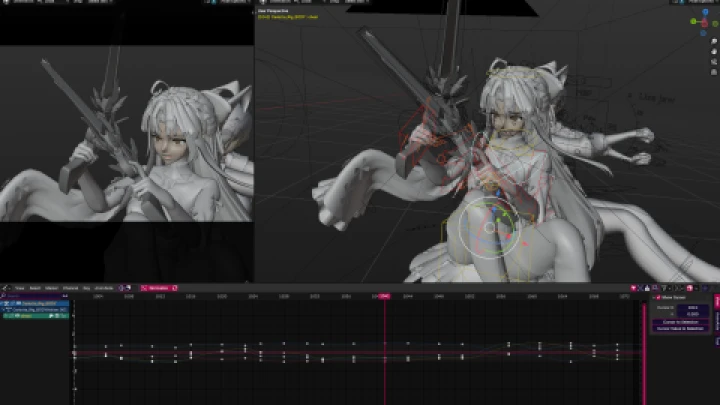Open the Graph Editor's editor type menu
Screen dimensions: 720x405
[x=6, y=288]
